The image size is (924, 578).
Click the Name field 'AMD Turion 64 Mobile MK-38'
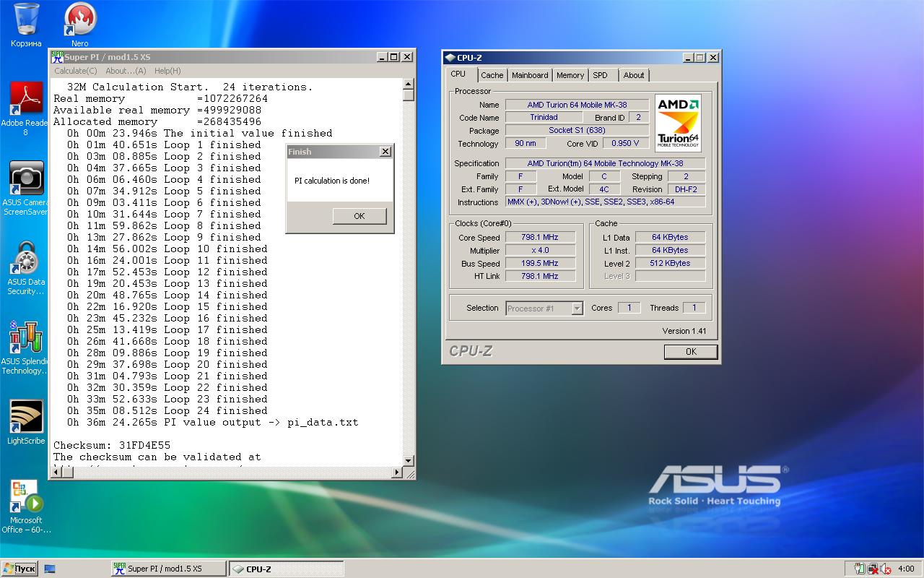pos(577,105)
